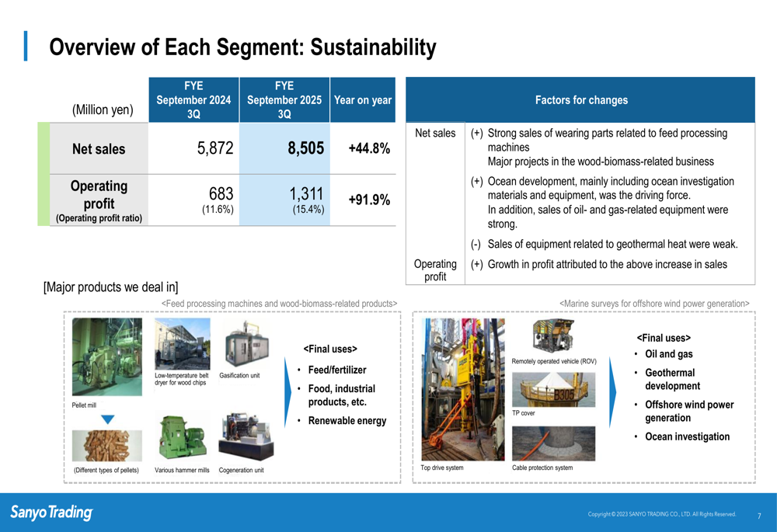Select the Cogeneration unit image
The width and height of the screenshot is (777, 532).
pyautogui.click(x=246, y=437)
